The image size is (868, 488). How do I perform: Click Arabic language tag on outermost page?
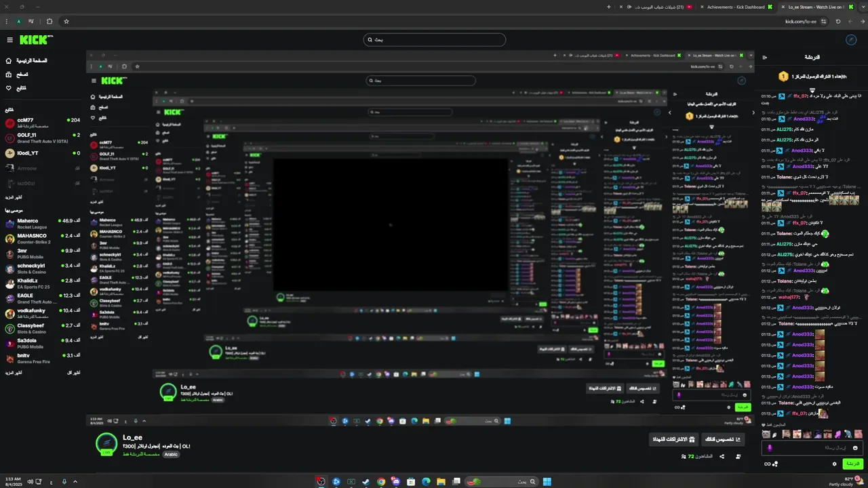click(x=171, y=454)
